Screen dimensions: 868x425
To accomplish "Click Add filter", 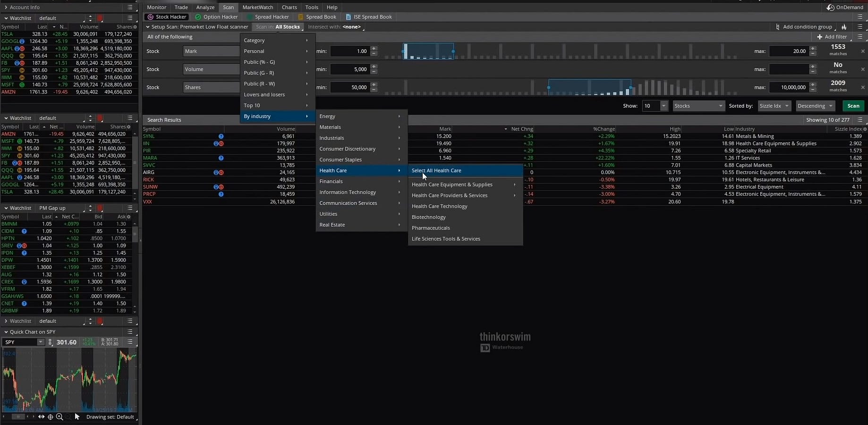I will tap(832, 37).
